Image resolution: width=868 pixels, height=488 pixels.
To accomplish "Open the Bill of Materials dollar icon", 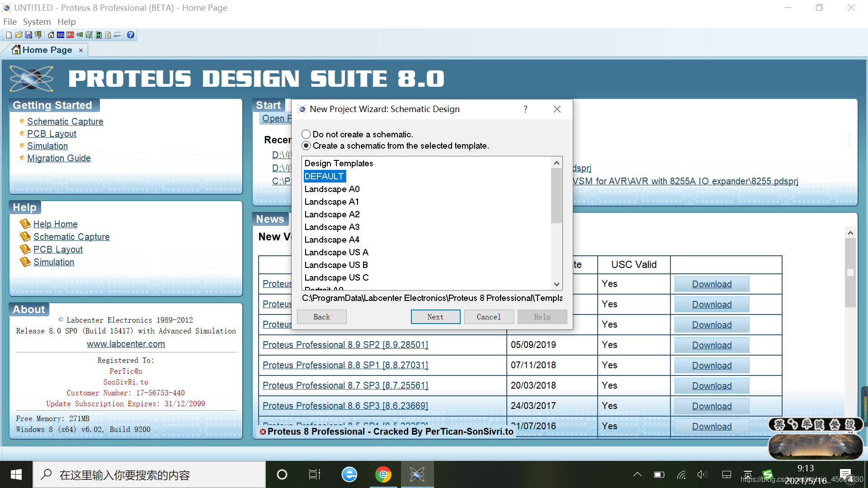I will [108, 35].
